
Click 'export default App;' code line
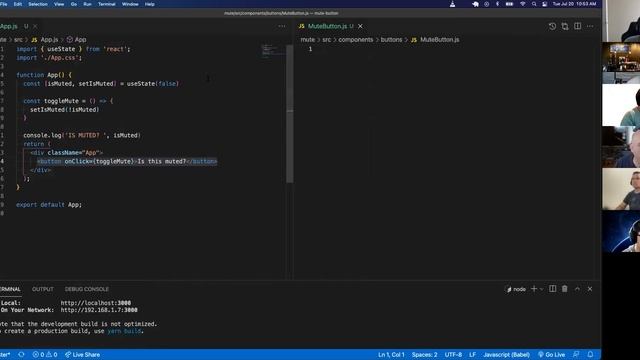pos(49,204)
